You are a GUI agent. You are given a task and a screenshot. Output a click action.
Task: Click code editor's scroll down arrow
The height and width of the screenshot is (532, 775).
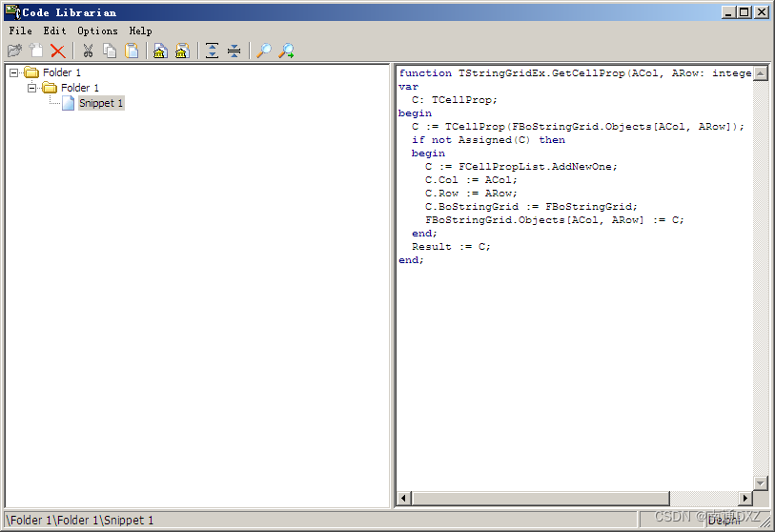coord(760,482)
